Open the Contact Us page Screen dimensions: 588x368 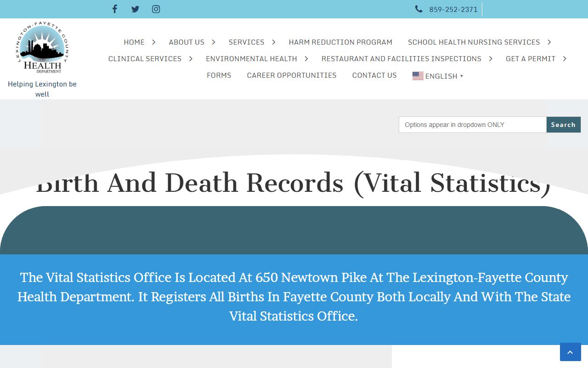(374, 75)
